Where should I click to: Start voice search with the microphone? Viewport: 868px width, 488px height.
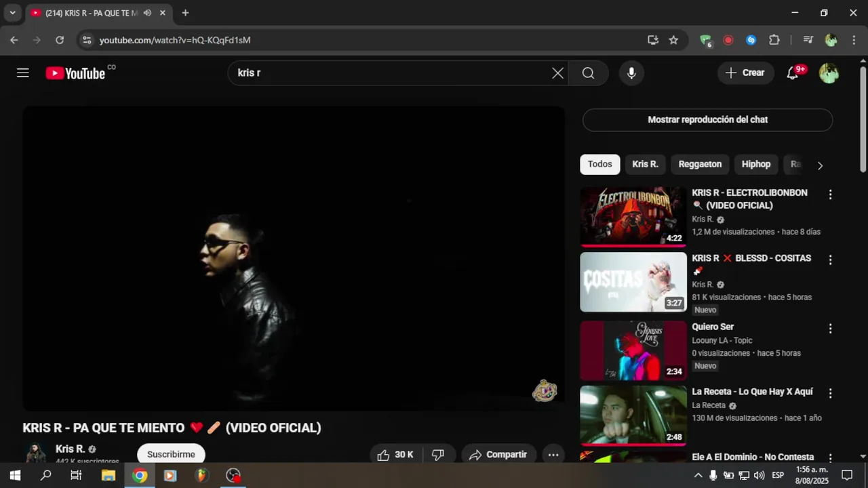[x=631, y=73]
